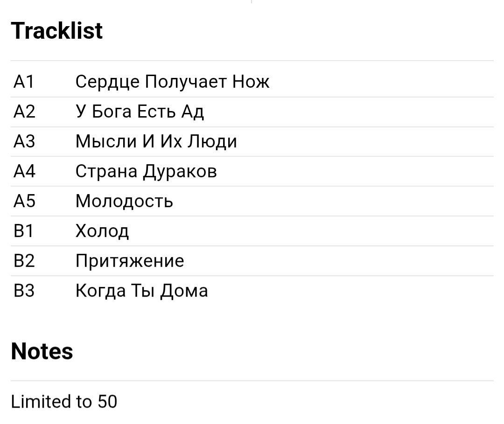Select track A4 Страна Дураков
Screen dimensions: 504x424
[252, 171]
